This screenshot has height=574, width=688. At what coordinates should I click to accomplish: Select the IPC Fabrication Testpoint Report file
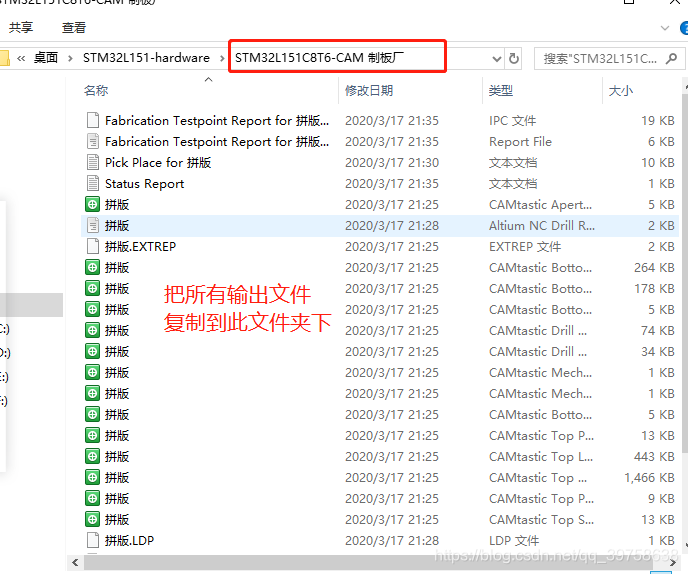click(x=380, y=120)
